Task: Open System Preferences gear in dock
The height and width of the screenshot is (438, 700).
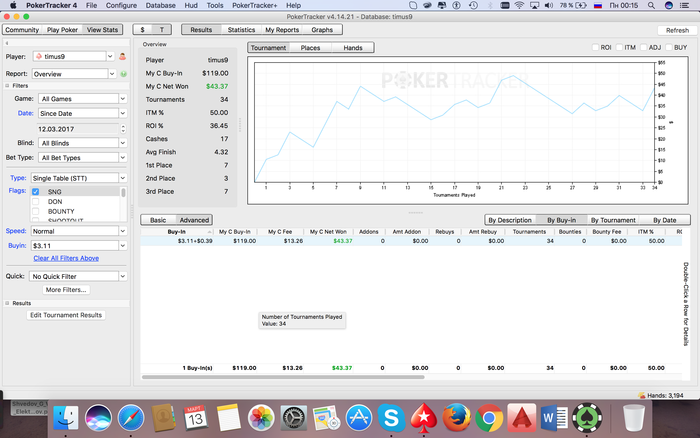Action: click(x=293, y=418)
